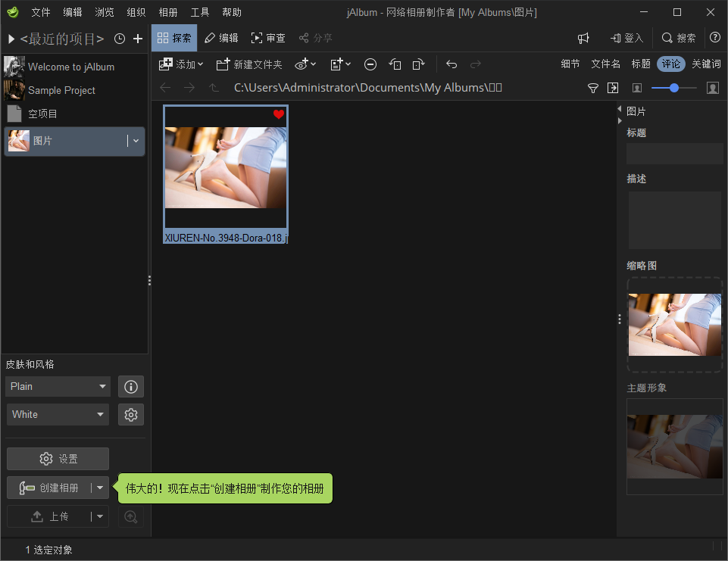Click 搜索 search button
This screenshot has height=561, width=728.
pyautogui.click(x=679, y=38)
